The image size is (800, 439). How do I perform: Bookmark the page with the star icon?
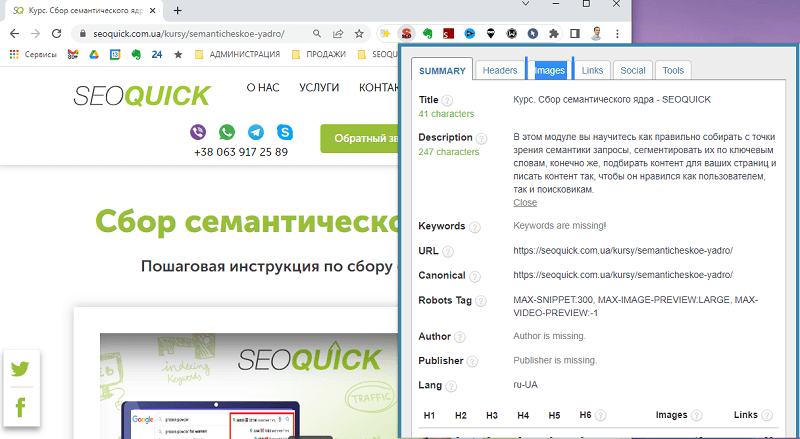point(359,34)
